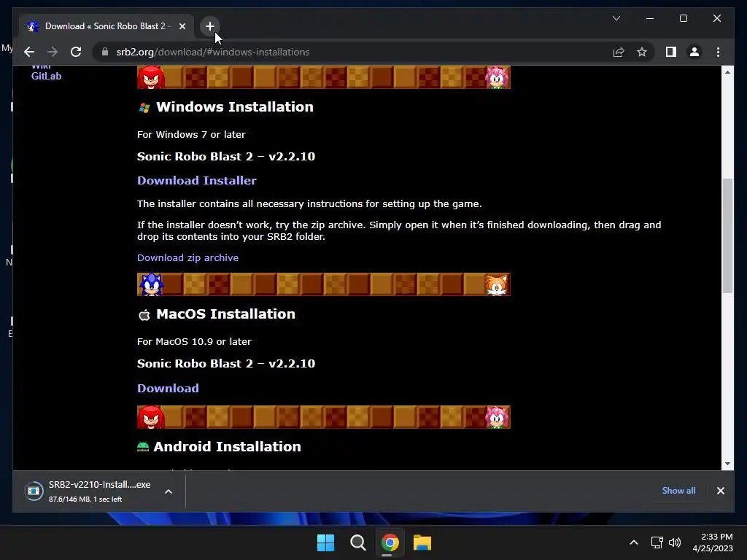Go back to the previous page
747x560 pixels.
pos(29,52)
